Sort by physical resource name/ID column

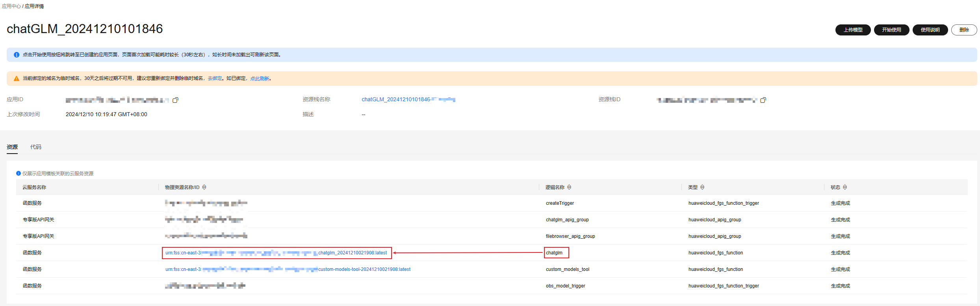click(x=204, y=187)
